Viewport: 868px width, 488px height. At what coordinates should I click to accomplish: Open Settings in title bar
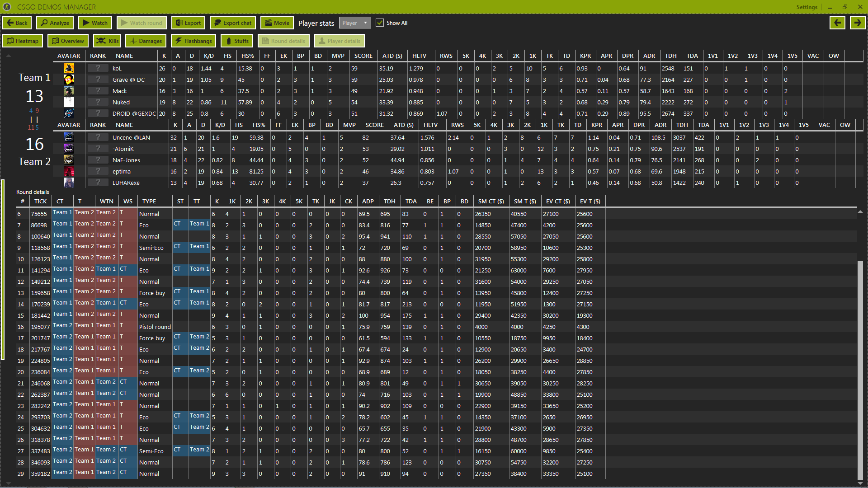click(807, 7)
